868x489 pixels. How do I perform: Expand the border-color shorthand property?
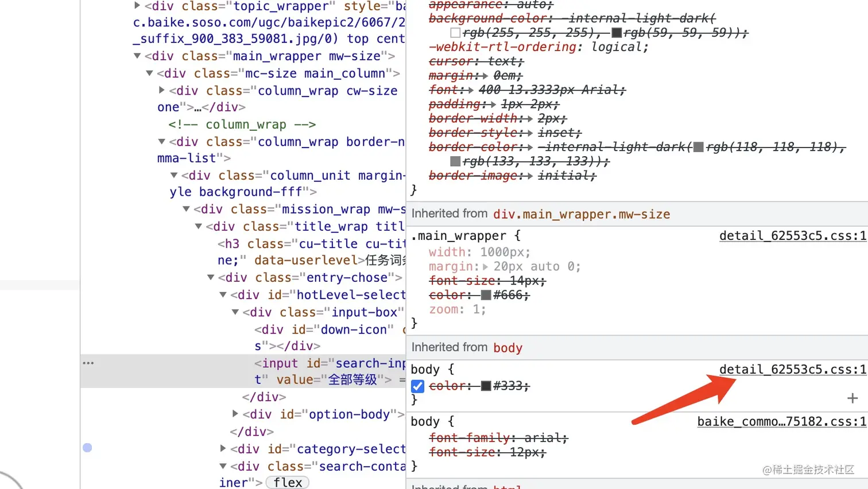[530, 147]
